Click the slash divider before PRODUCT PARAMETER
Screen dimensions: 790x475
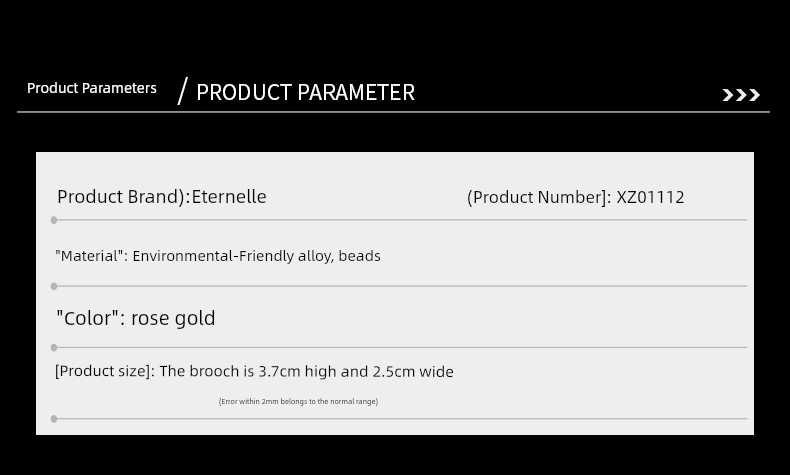pos(182,91)
